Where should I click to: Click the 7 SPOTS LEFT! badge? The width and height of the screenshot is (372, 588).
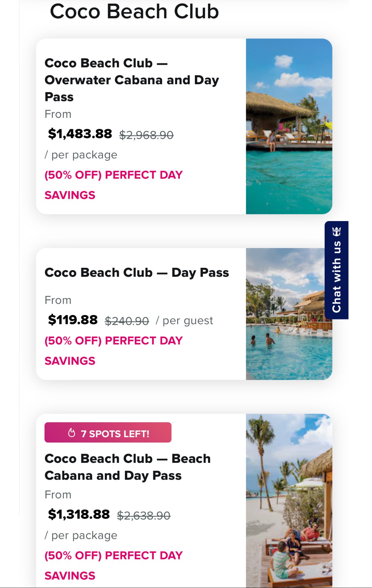(108, 432)
